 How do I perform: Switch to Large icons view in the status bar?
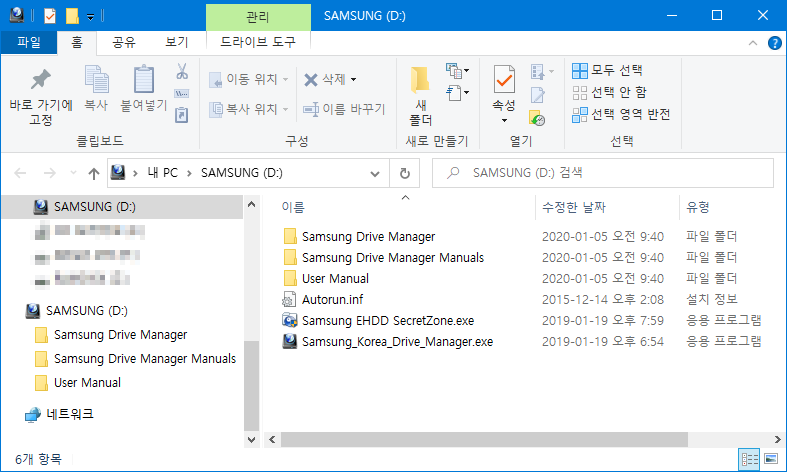coord(771,459)
